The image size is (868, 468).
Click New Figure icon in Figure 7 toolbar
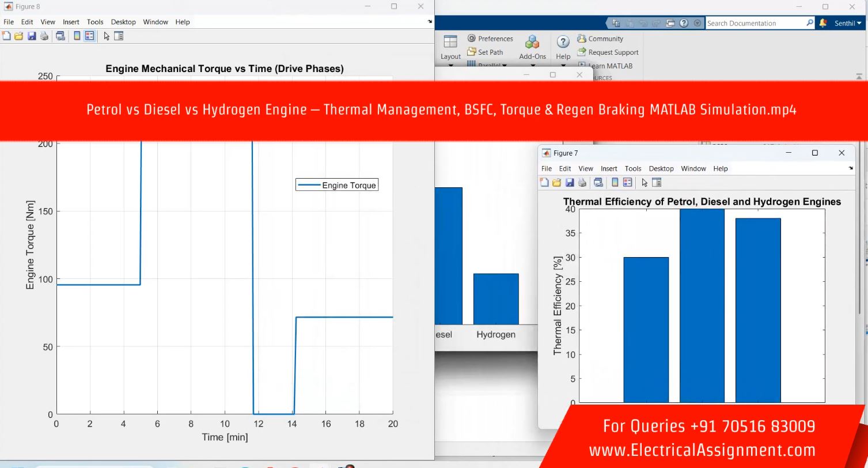pyautogui.click(x=544, y=183)
